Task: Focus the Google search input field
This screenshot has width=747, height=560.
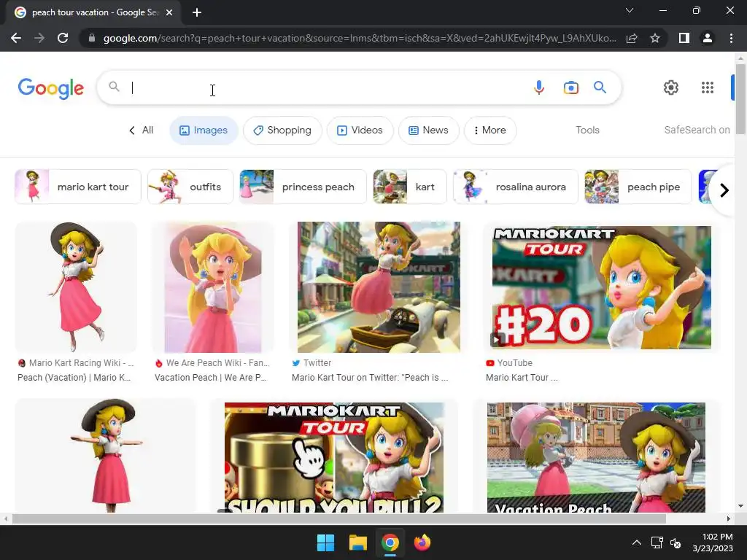Action: point(329,87)
